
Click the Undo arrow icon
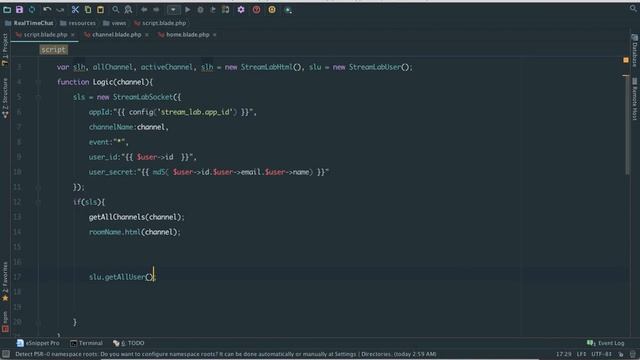[x=47, y=9]
